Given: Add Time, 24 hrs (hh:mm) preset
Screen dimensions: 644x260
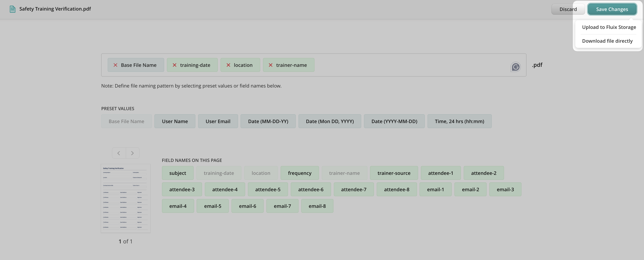Looking at the screenshot, I should (459, 121).
